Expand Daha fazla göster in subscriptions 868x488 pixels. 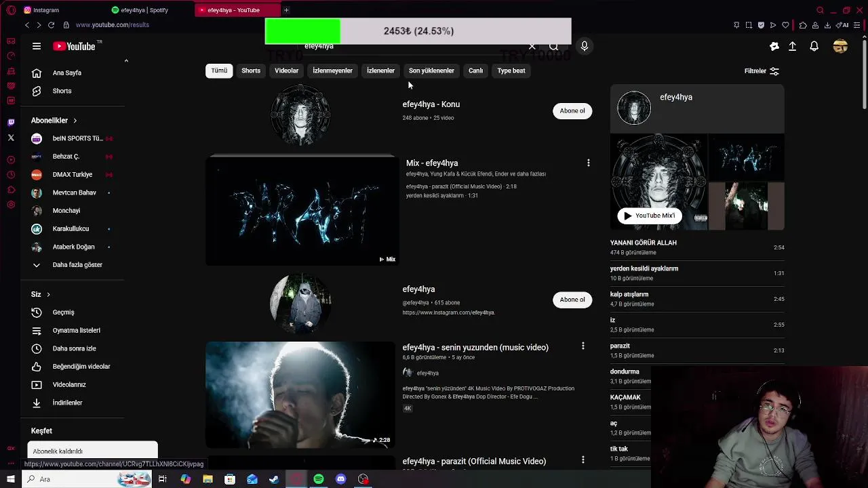coord(66,265)
